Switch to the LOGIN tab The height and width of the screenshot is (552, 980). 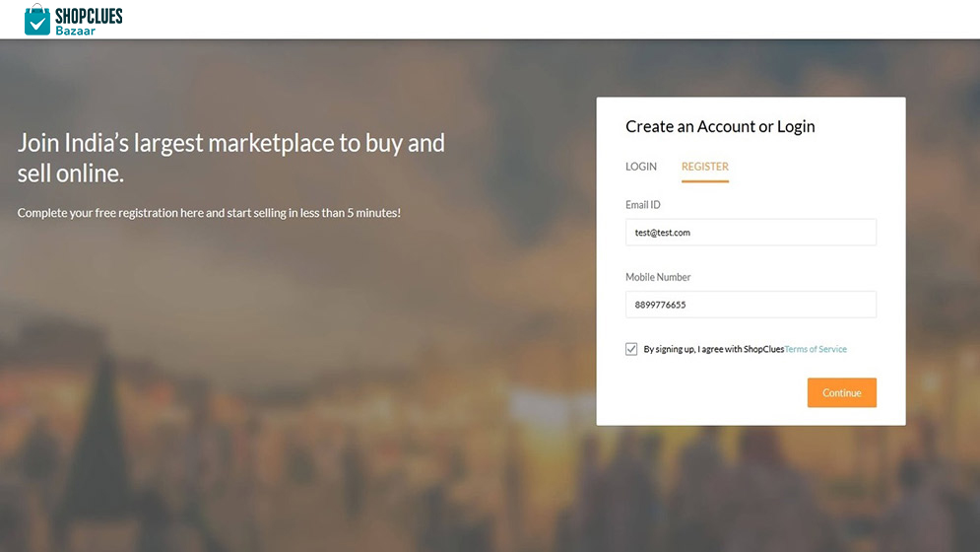click(x=641, y=167)
